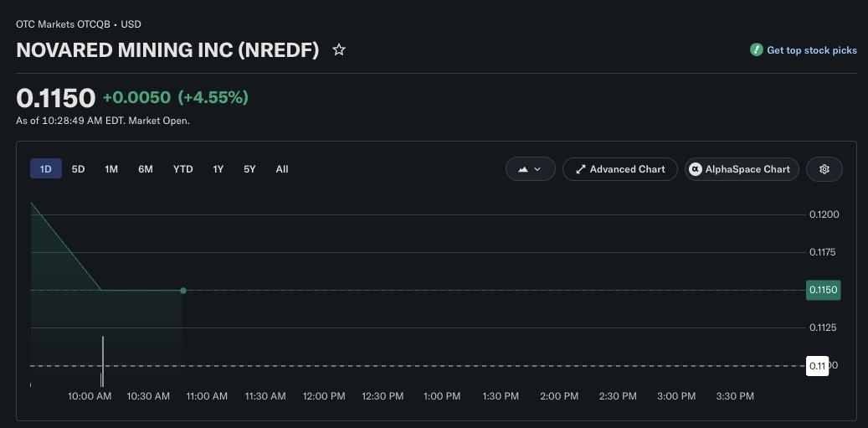Click the +0.0050 price change value
The height and width of the screenshot is (428, 868).
tap(136, 97)
